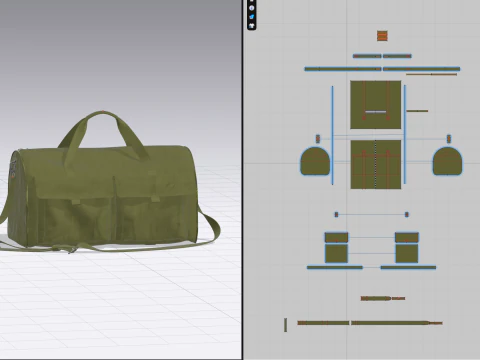Image resolution: width=480 pixels, height=360 pixels.
Task: Click the blue garment icon in the 2D toolbar
Action: point(252,16)
